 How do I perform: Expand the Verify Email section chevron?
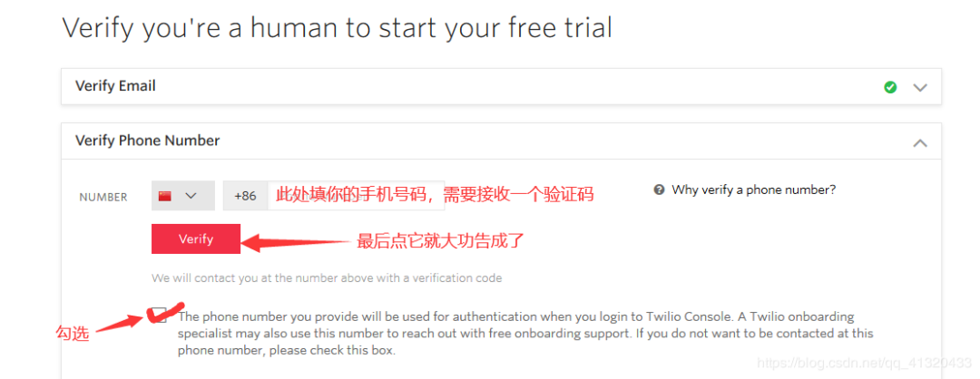tap(920, 87)
